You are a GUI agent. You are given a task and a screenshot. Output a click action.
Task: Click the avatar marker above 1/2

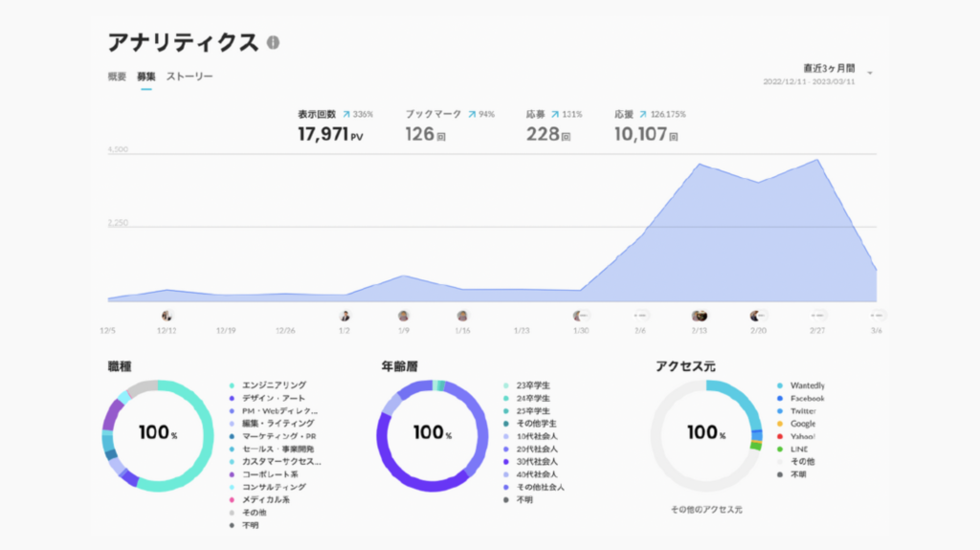(x=345, y=315)
